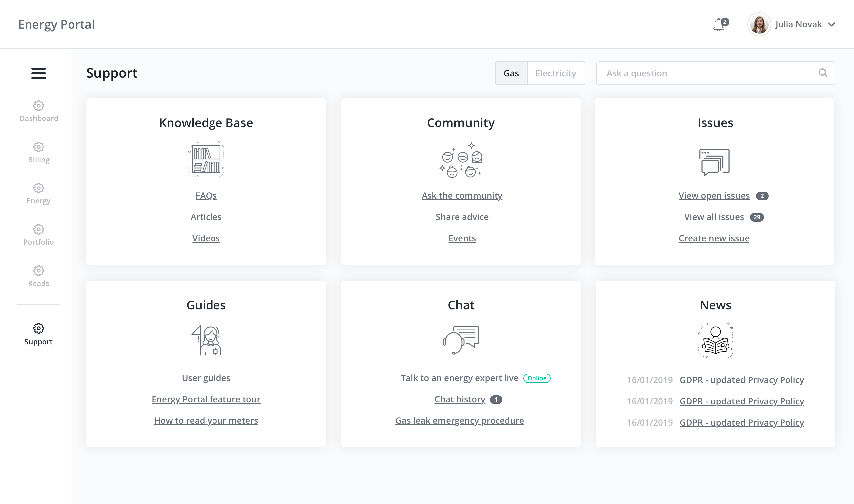Open Portfolio in the sidebar
Viewport: 854px width, 504px height.
pyautogui.click(x=38, y=235)
